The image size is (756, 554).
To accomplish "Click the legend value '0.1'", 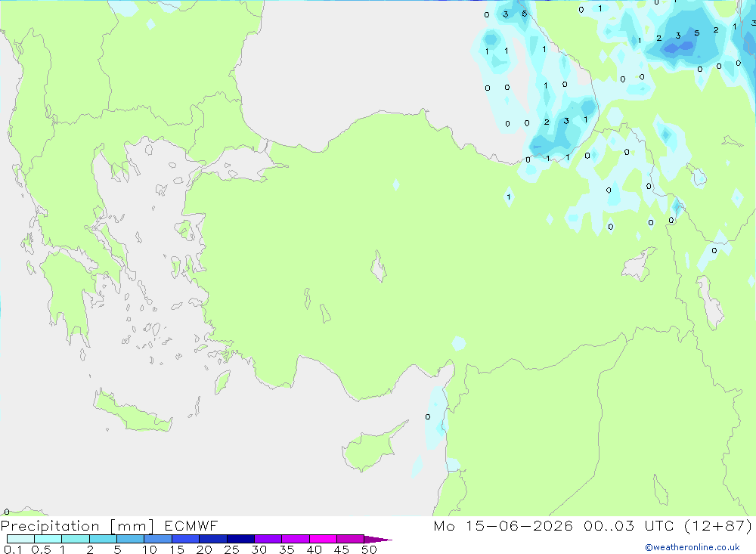I will [13, 549].
